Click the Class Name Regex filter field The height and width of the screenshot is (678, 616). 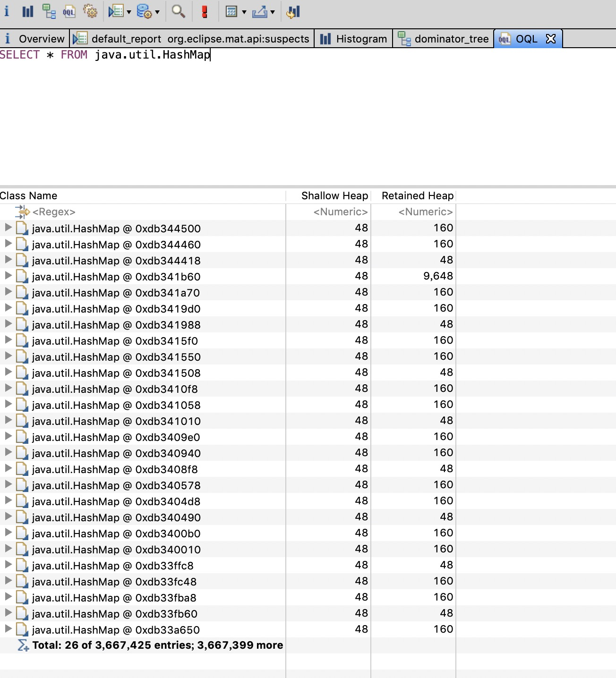(x=143, y=212)
